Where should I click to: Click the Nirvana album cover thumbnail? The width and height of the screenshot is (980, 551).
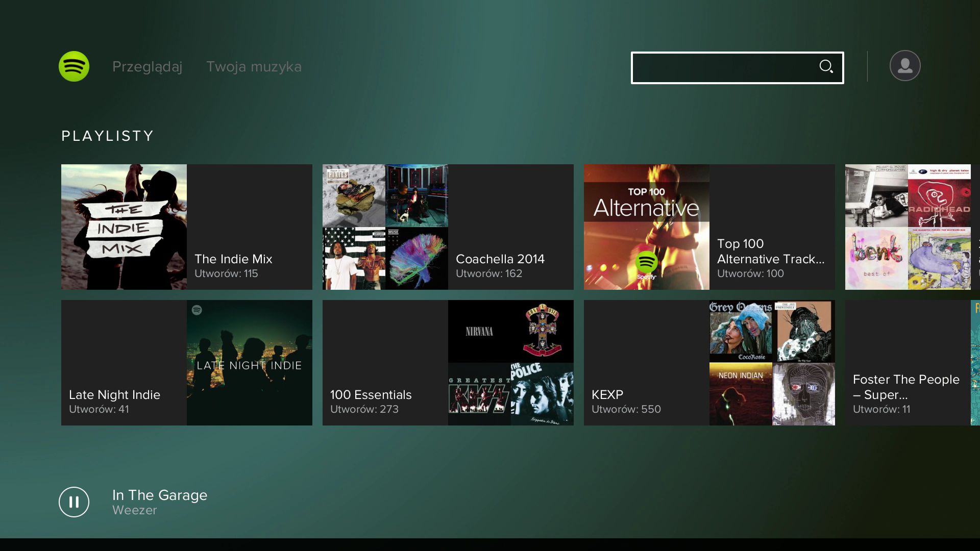[x=479, y=332]
